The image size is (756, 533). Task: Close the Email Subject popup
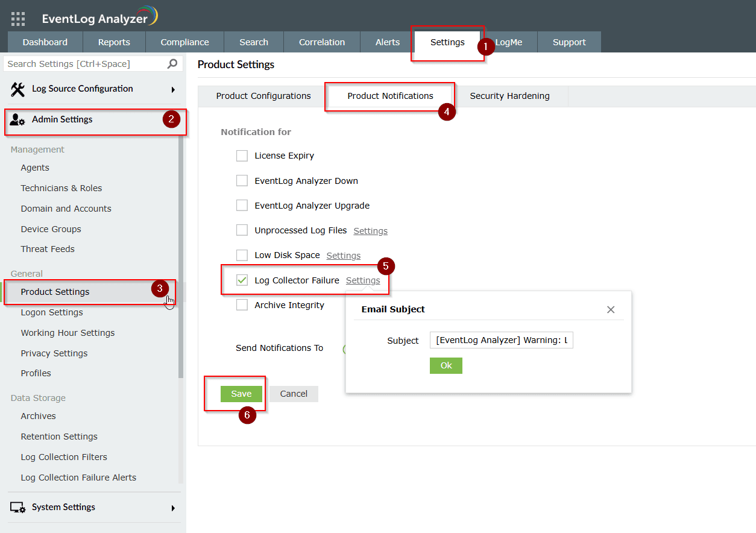(611, 309)
